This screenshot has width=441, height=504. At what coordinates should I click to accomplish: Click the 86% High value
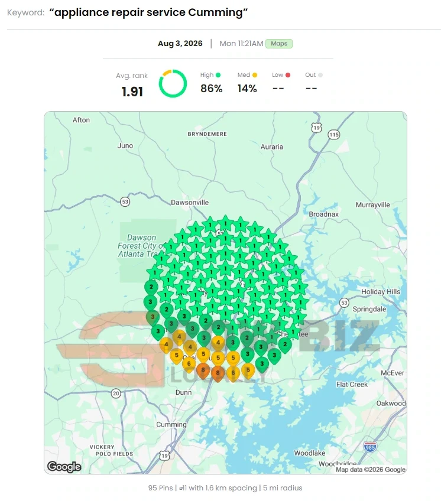point(211,89)
